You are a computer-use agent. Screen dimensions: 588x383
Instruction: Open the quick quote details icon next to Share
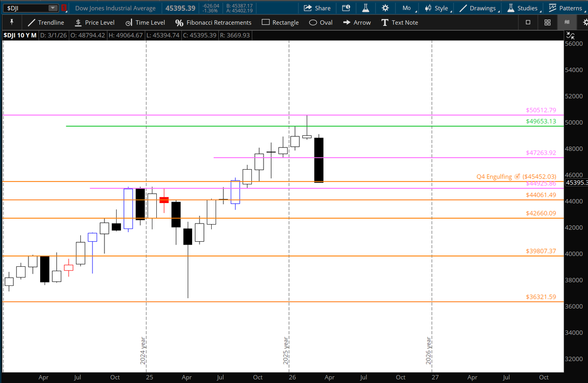coord(346,8)
